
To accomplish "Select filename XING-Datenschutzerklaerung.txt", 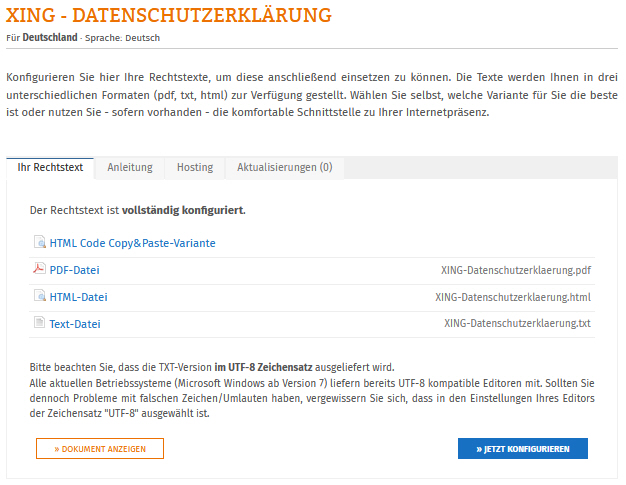I will pos(517,323).
